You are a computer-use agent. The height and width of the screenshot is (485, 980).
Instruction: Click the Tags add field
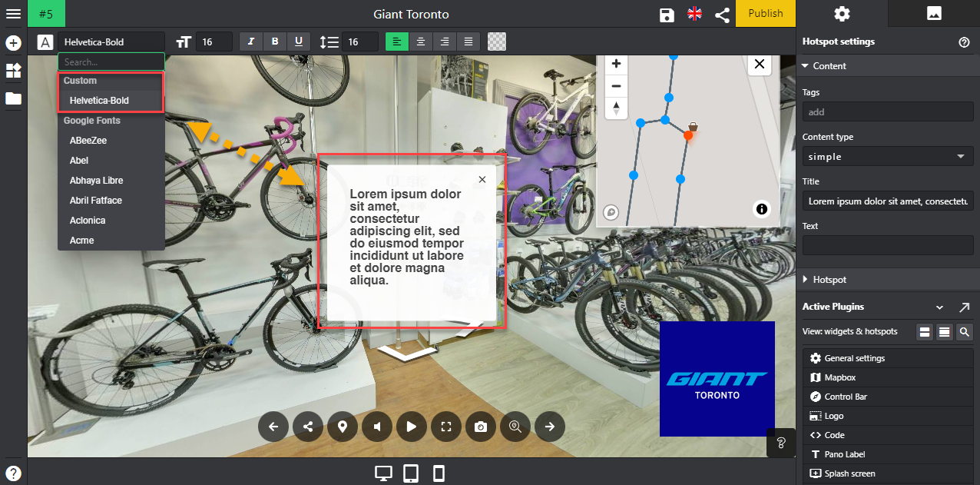(888, 112)
